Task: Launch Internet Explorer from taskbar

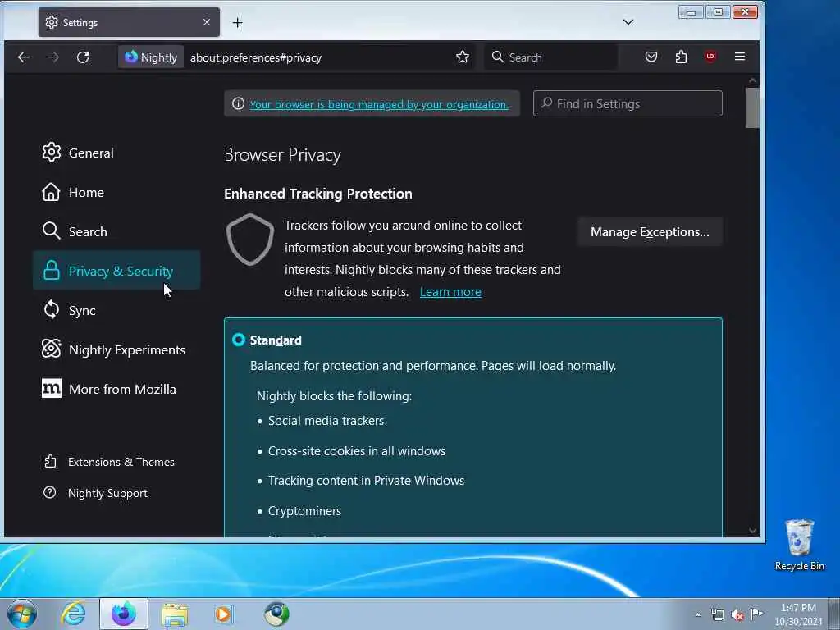Action: tap(73, 614)
